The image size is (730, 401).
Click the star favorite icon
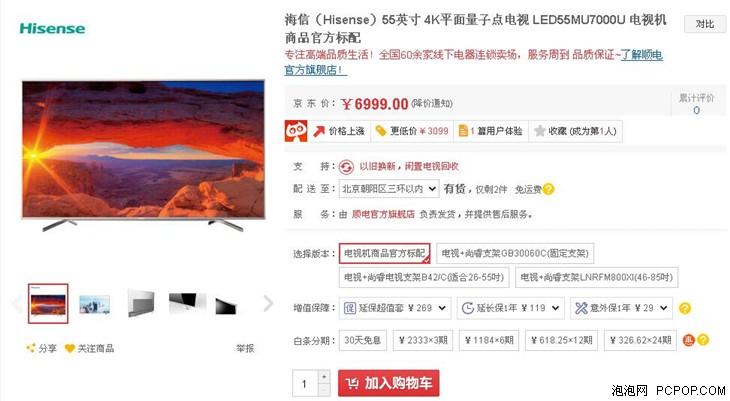coord(540,131)
